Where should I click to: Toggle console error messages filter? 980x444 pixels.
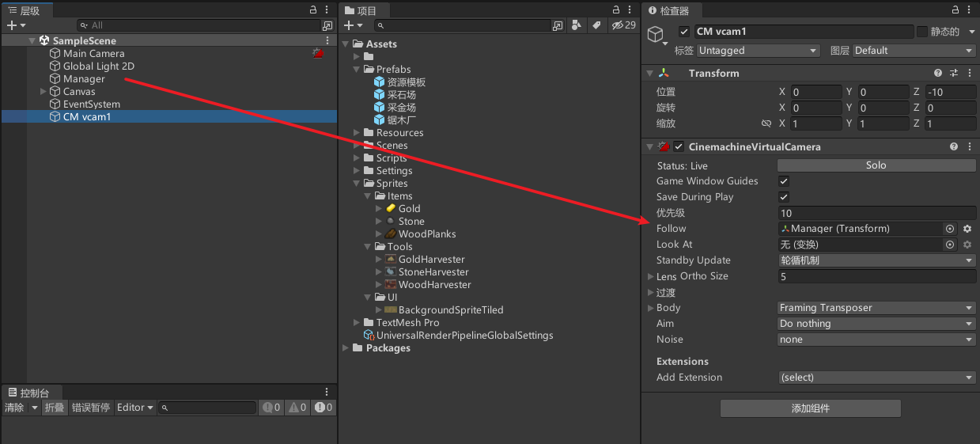point(272,408)
